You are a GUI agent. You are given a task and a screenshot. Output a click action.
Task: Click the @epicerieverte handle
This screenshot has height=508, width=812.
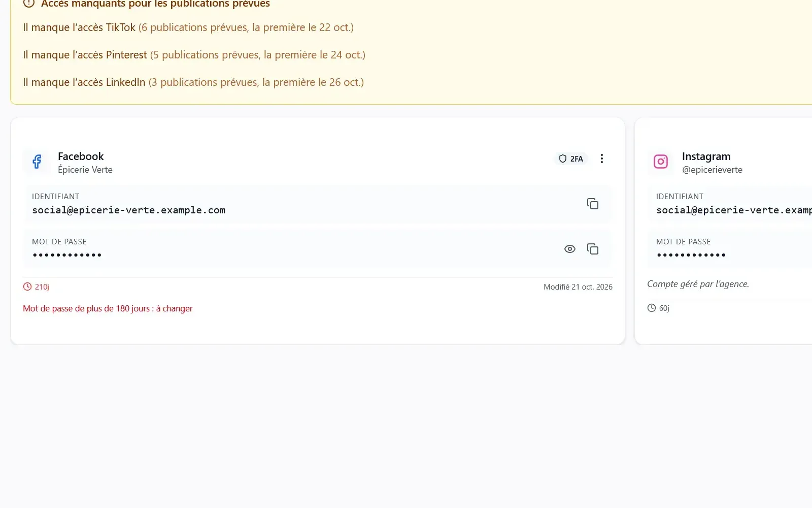pos(712,170)
